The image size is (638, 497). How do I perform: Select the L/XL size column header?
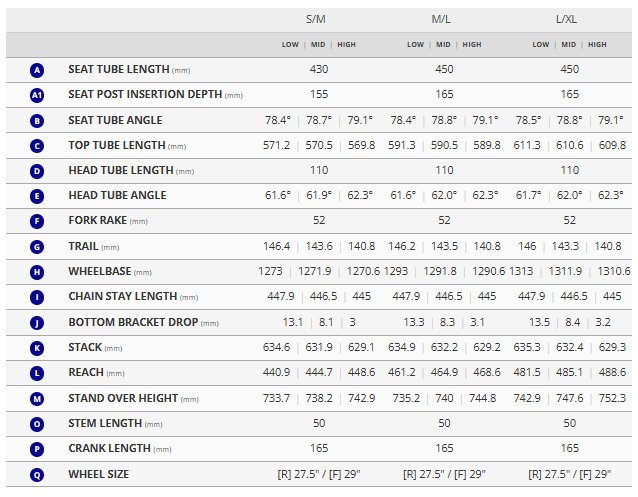569,19
